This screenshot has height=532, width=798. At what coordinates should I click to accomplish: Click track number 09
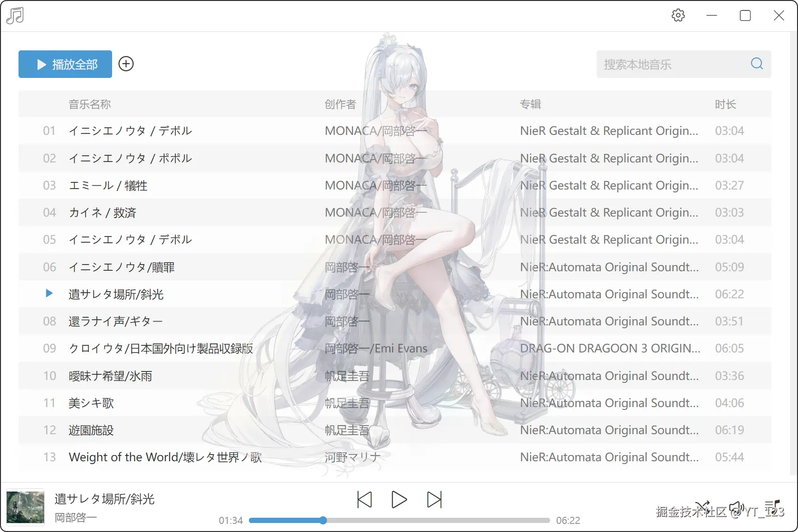click(49, 348)
